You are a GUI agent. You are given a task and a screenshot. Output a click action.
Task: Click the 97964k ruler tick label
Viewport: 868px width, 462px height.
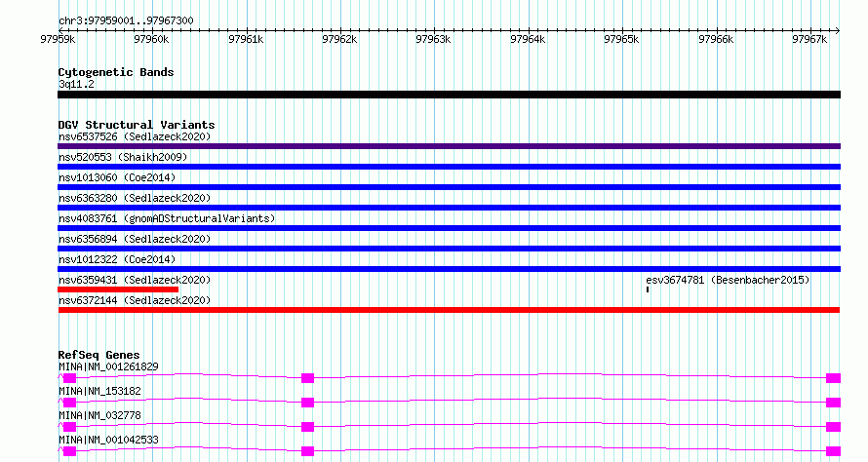tap(528, 39)
